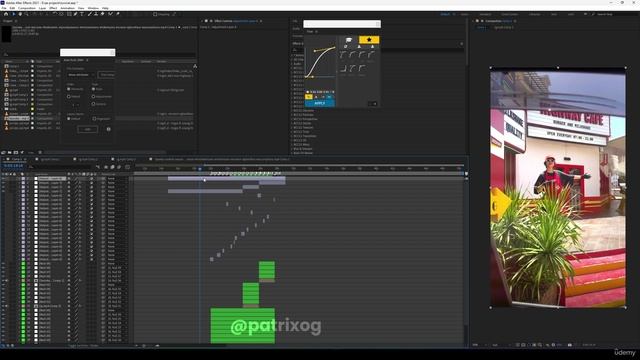The height and width of the screenshot is (360, 640).
Task: Click the Name column header in Project
Action: click(x=9, y=62)
